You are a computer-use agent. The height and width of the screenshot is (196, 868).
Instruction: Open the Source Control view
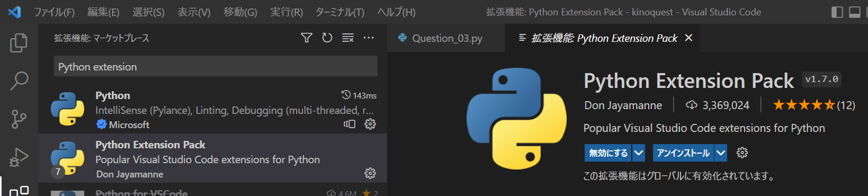point(19,119)
